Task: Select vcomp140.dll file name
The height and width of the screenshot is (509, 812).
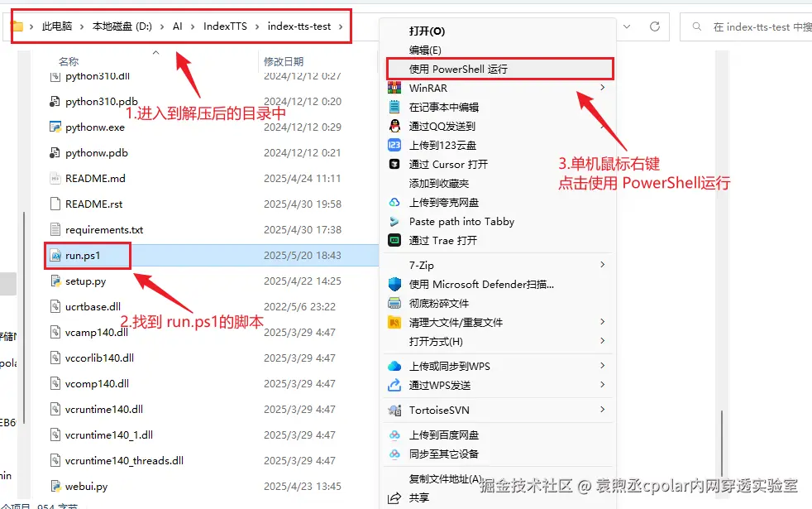Action: coord(97,383)
